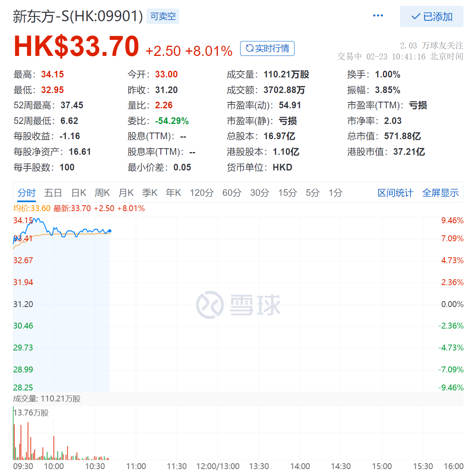Screen dimensions: 476x473
Task: Switch to the 日K chart tab
Action: [x=79, y=193]
